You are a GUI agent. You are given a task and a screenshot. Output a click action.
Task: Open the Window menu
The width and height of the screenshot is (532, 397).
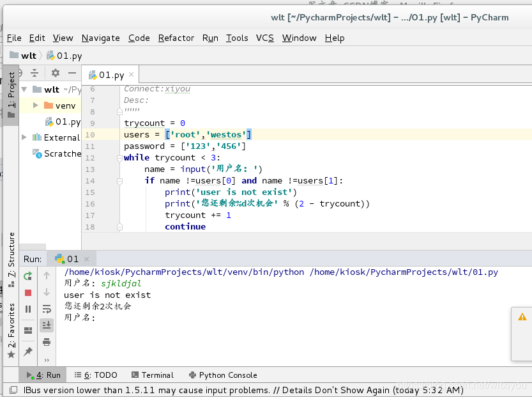tap(300, 38)
